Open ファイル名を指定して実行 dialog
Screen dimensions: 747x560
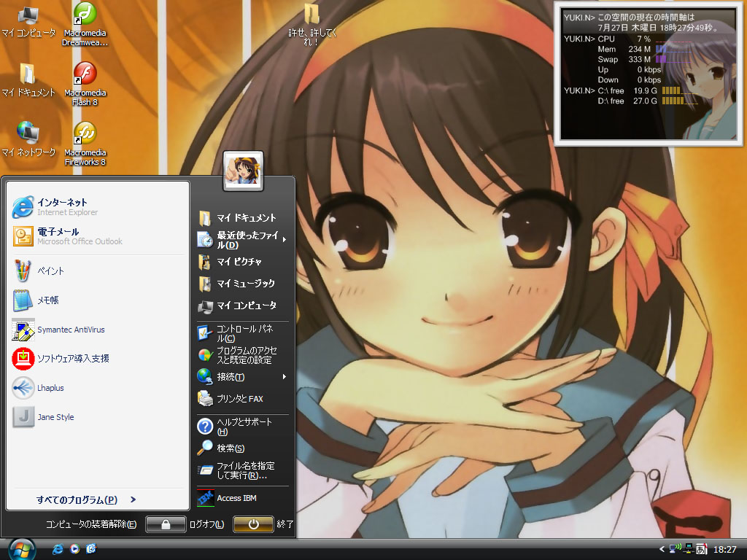tap(242, 470)
